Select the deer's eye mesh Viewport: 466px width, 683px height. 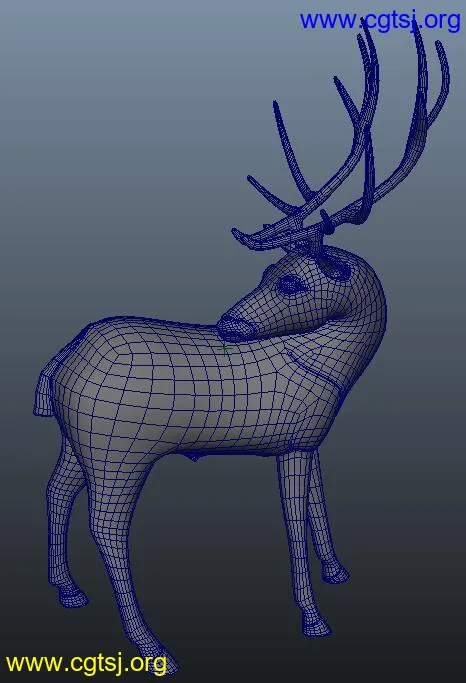click(291, 285)
